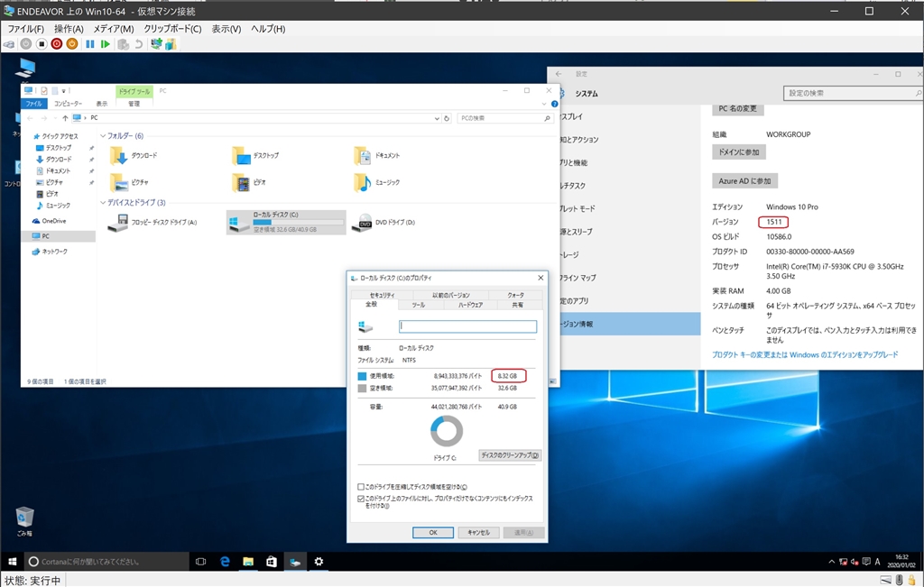Click the black square Turn Off icon
This screenshot has width=924, height=587.
click(x=42, y=44)
